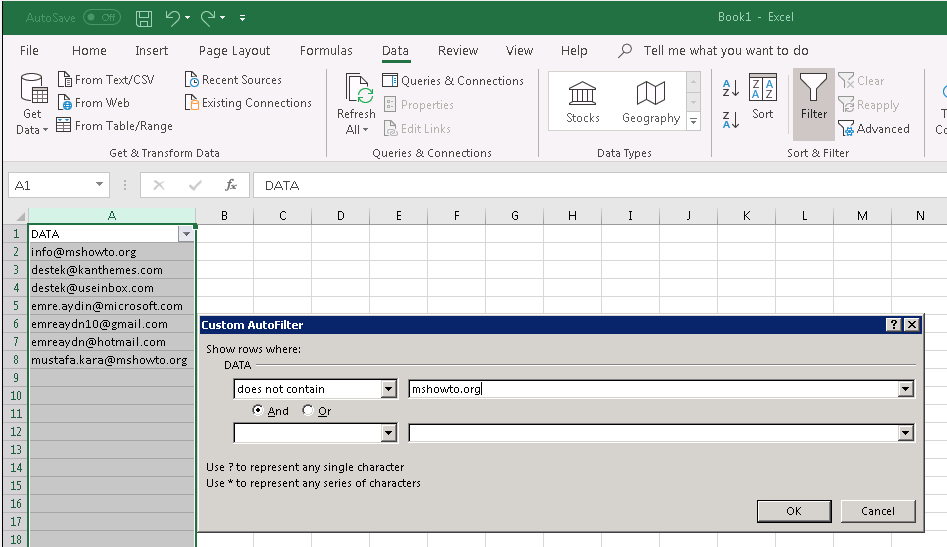This screenshot has height=547, width=947.
Task: Open first criteria value dropdown arrow
Action: 905,389
